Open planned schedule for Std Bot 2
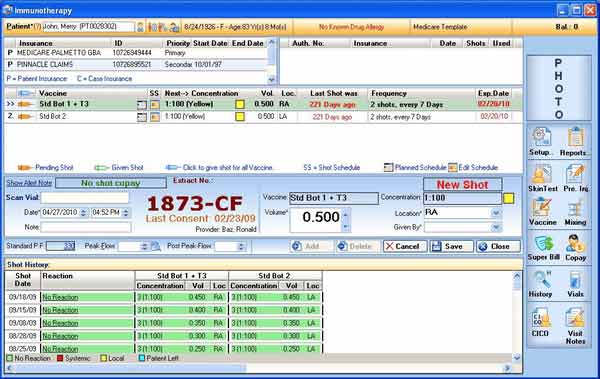 tap(142, 117)
